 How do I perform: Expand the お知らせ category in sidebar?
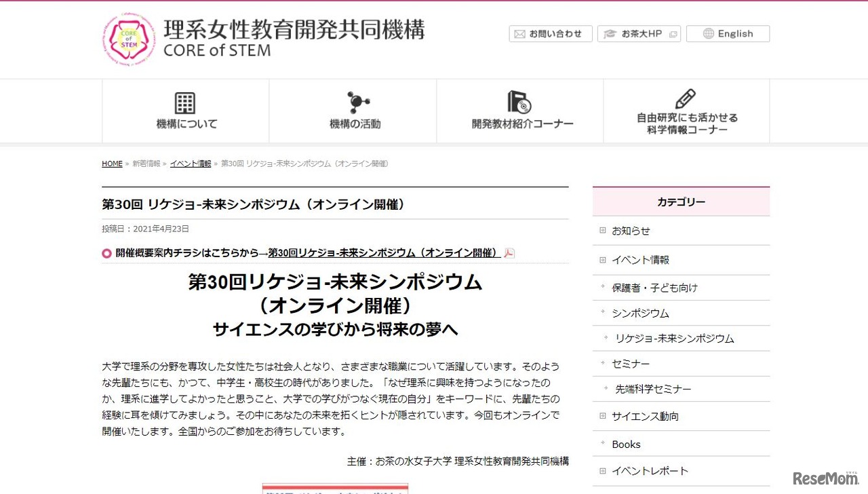coord(631,231)
